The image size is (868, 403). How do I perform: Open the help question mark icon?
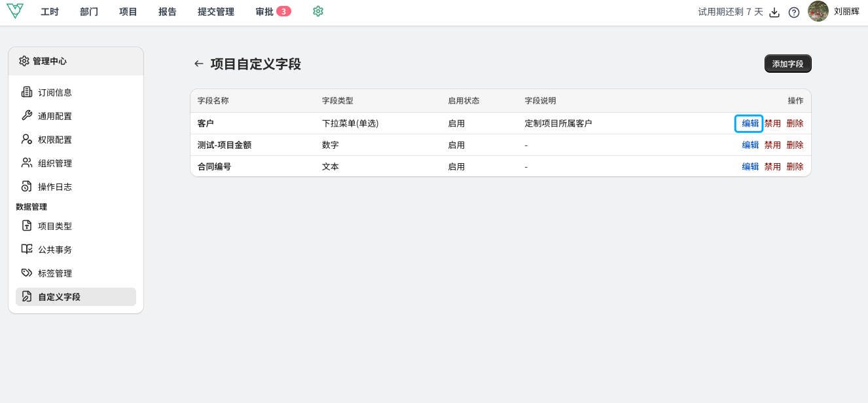794,12
